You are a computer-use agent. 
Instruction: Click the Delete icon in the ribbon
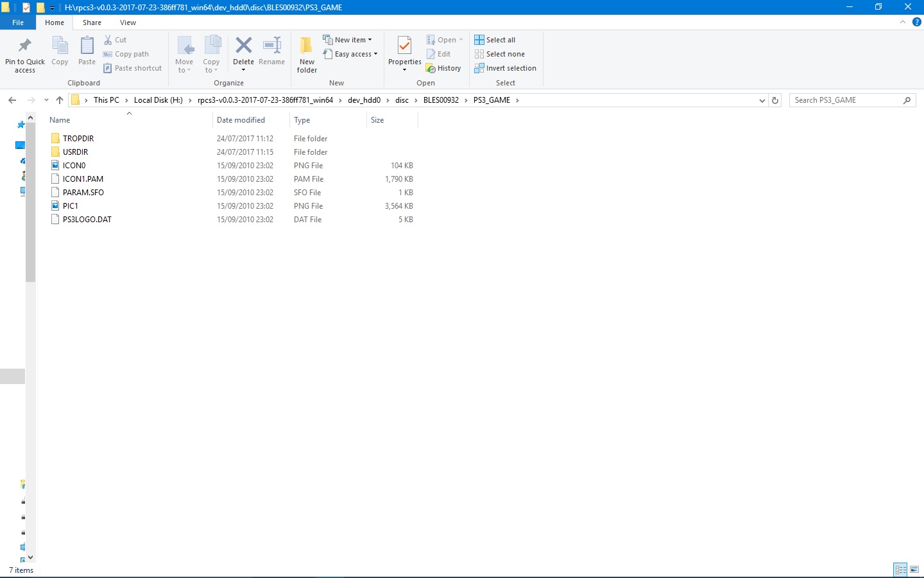(x=243, y=46)
